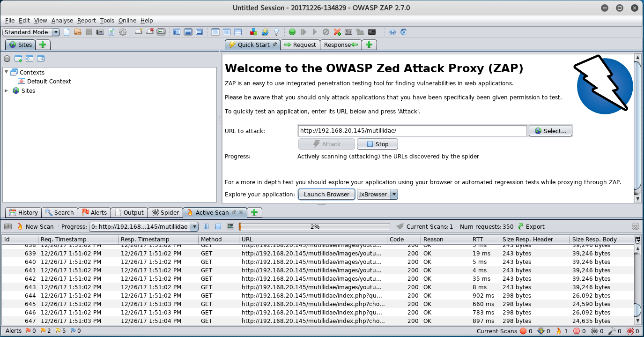Switch to the Spider tab
This screenshot has height=337, width=644.
(165, 212)
